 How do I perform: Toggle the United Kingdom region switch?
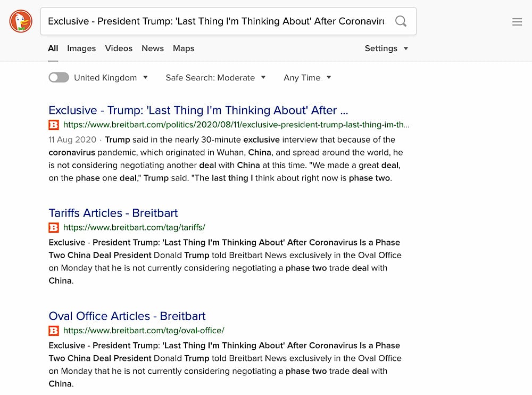[59, 77]
